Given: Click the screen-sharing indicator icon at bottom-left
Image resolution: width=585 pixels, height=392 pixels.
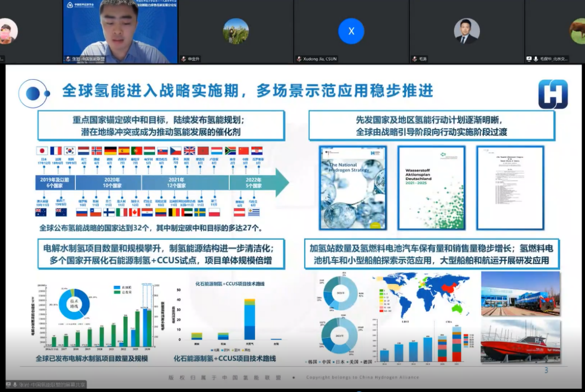Looking at the screenshot, I should coord(9,385).
